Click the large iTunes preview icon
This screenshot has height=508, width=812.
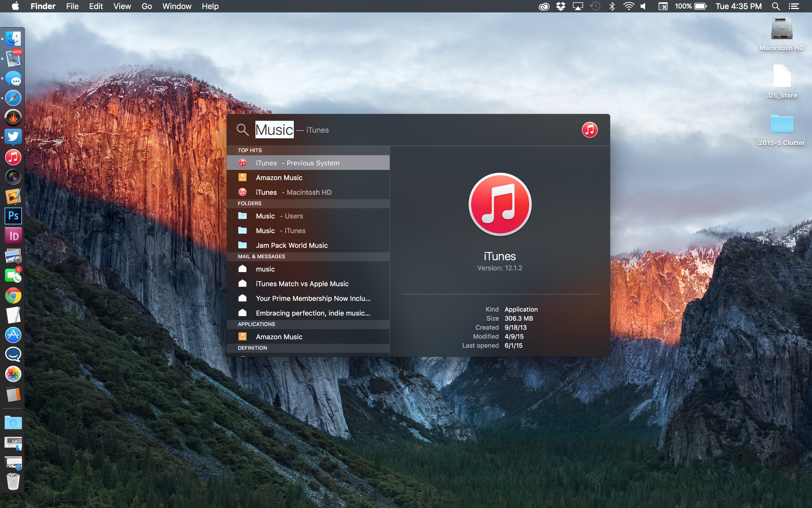(x=500, y=204)
